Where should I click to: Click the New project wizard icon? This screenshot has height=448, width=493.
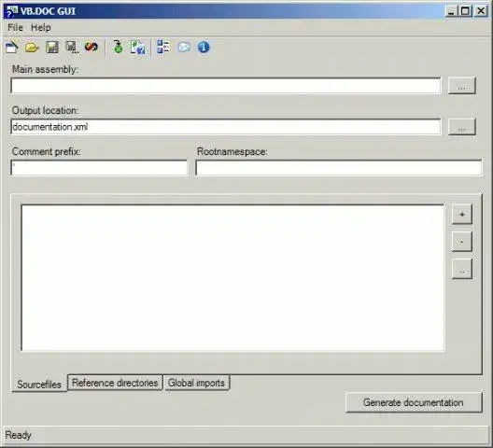(12, 48)
